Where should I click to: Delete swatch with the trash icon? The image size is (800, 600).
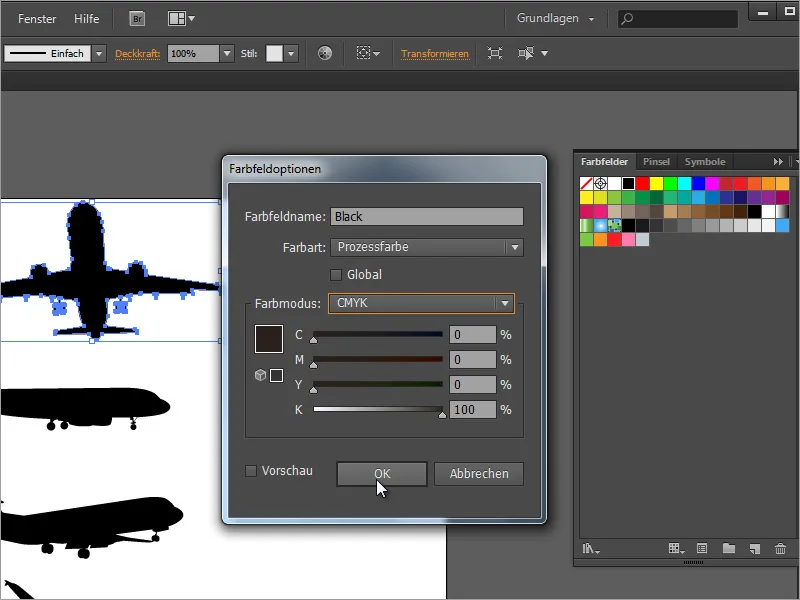coord(780,548)
